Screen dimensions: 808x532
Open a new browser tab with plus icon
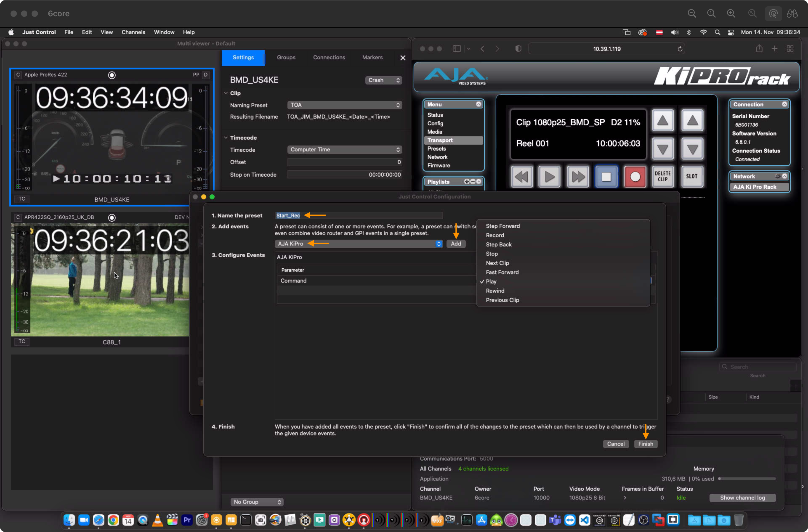774,49
